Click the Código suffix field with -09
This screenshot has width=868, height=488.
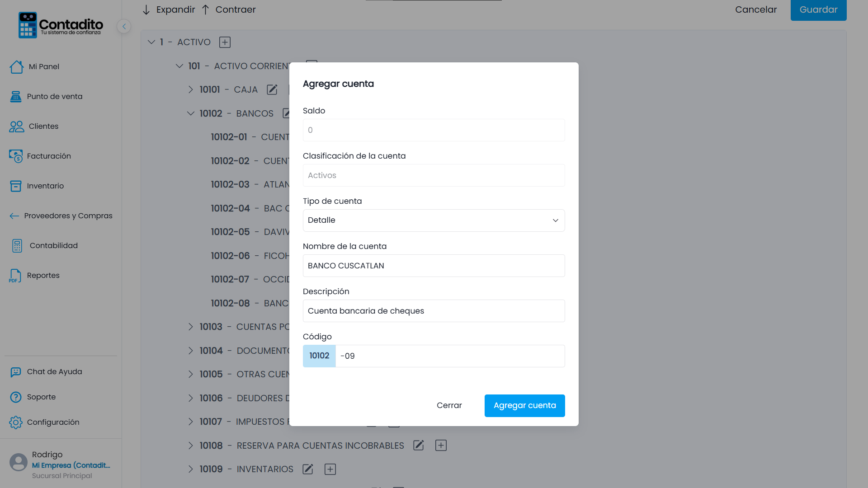pos(450,356)
